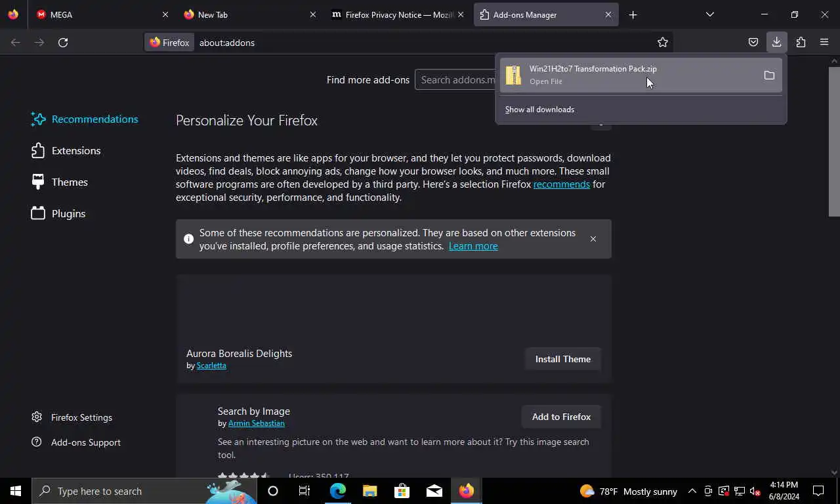Open Firefox Settings from the sidebar
The width and height of the screenshot is (840, 504).
point(72,417)
